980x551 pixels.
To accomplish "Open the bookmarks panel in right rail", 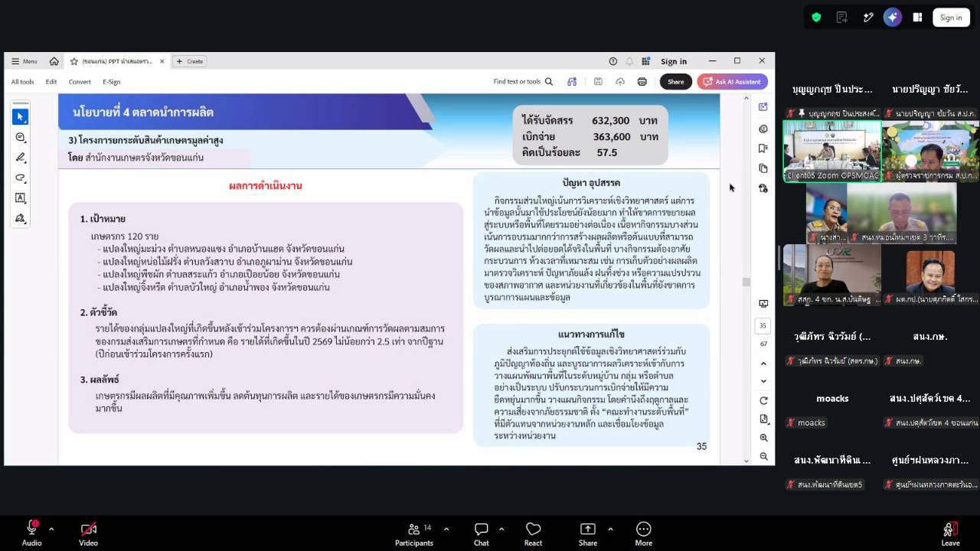I will pos(763,148).
